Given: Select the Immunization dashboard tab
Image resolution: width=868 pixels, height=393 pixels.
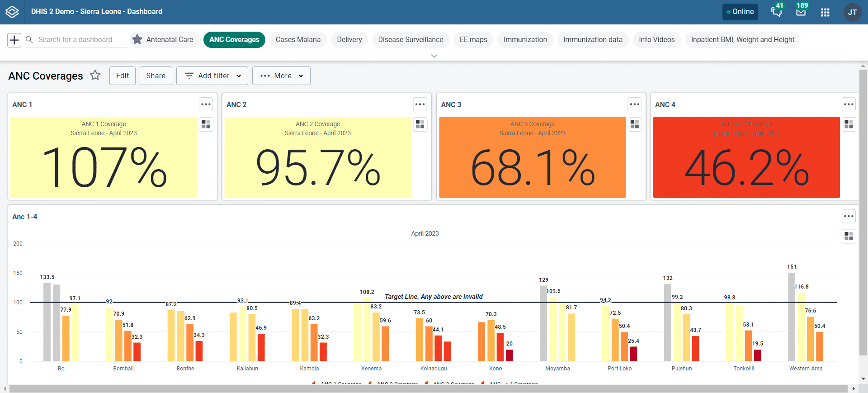Looking at the screenshot, I should 525,40.
